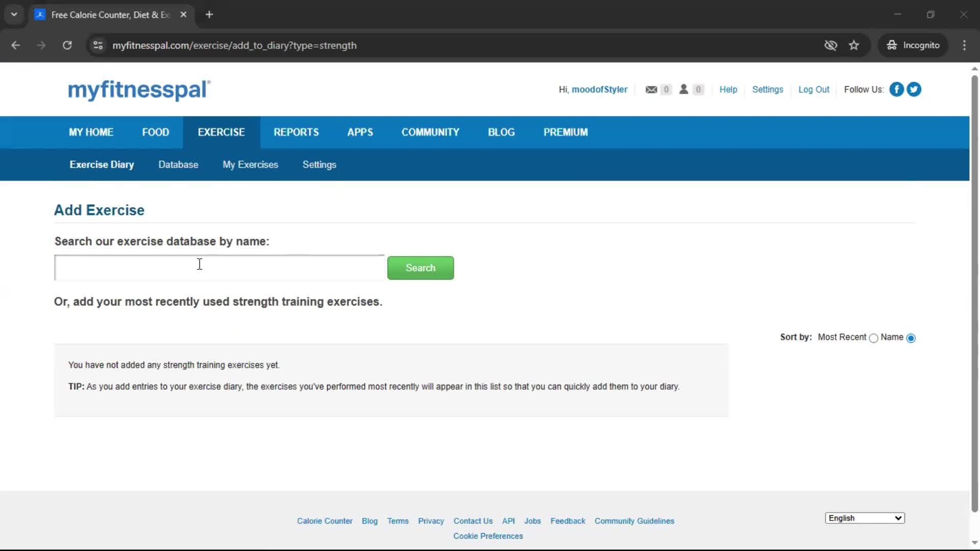Open the tab search dropdown arrow
980x551 pixels.
point(14,15)
